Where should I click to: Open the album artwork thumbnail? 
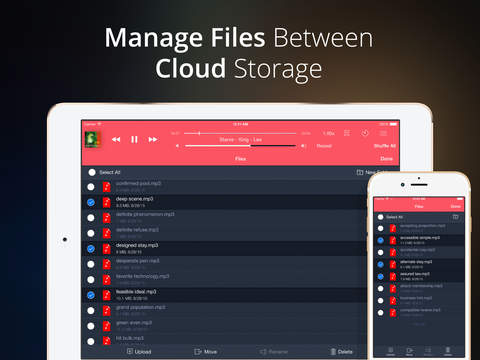pyautogui.click(x=92, y=139)
